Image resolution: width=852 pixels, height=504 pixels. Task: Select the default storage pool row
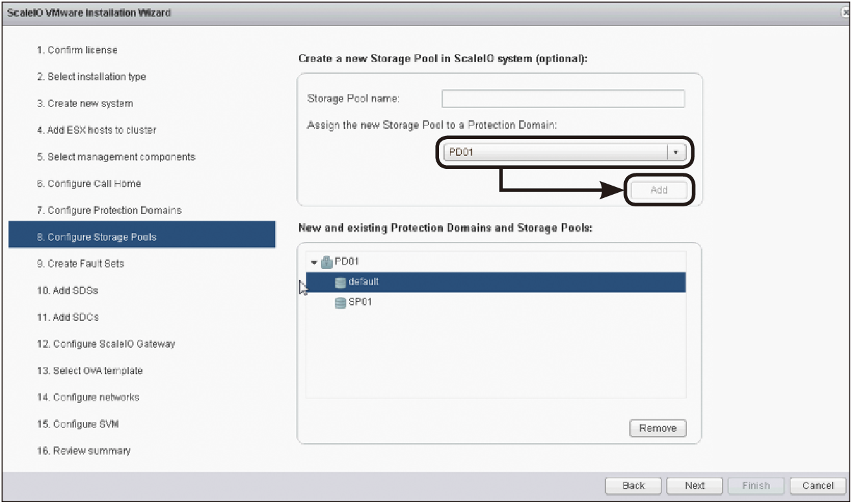(496, 282)
